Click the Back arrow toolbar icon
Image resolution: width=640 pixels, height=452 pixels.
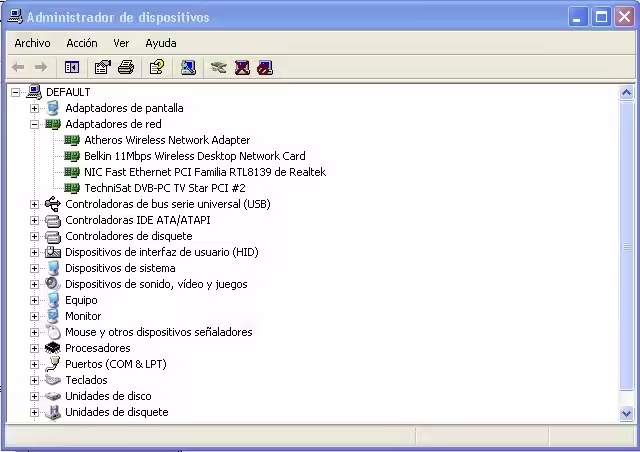pos(18,67)
